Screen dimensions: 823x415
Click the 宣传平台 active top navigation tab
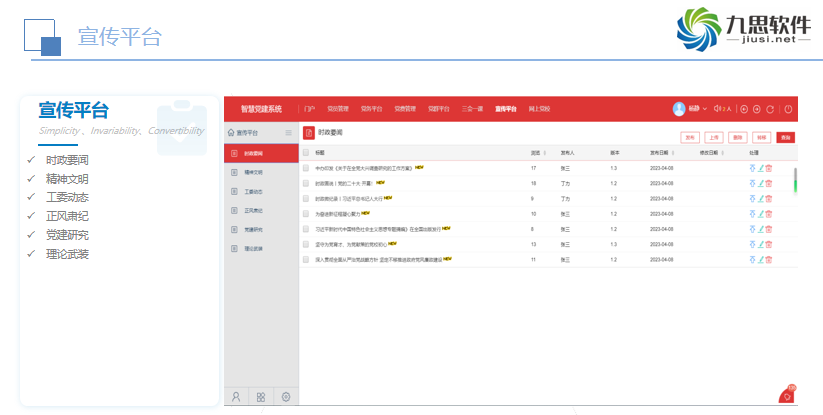coord(505,109)
